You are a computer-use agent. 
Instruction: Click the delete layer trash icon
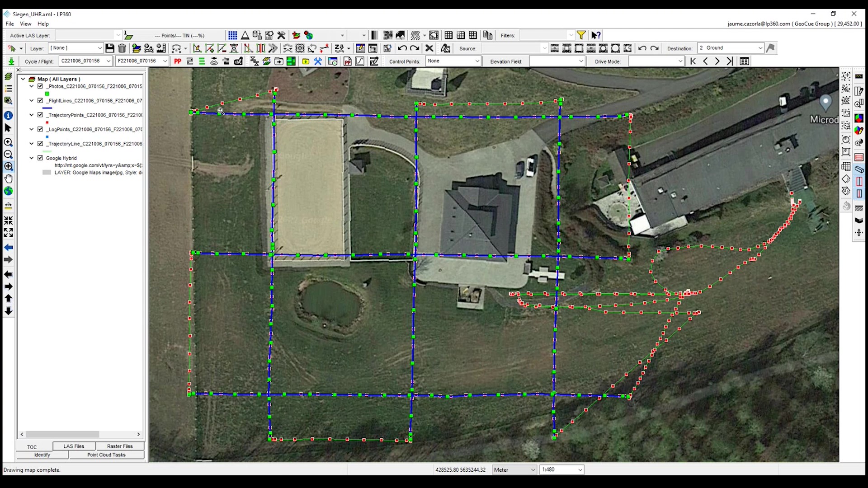122,48
